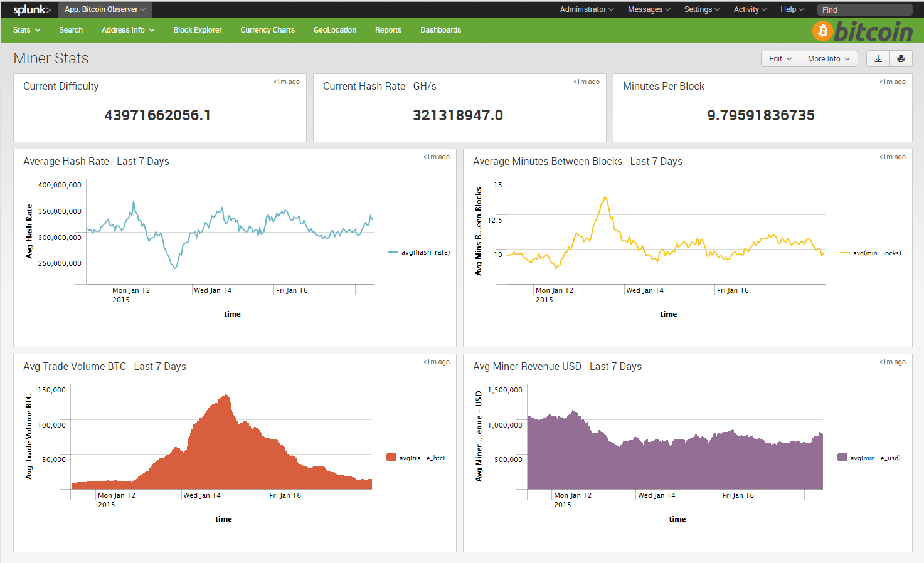The height and width of the screenshot is (563, 924).
Task: Download the dashboard via export icon
Action: coord(878,58)
